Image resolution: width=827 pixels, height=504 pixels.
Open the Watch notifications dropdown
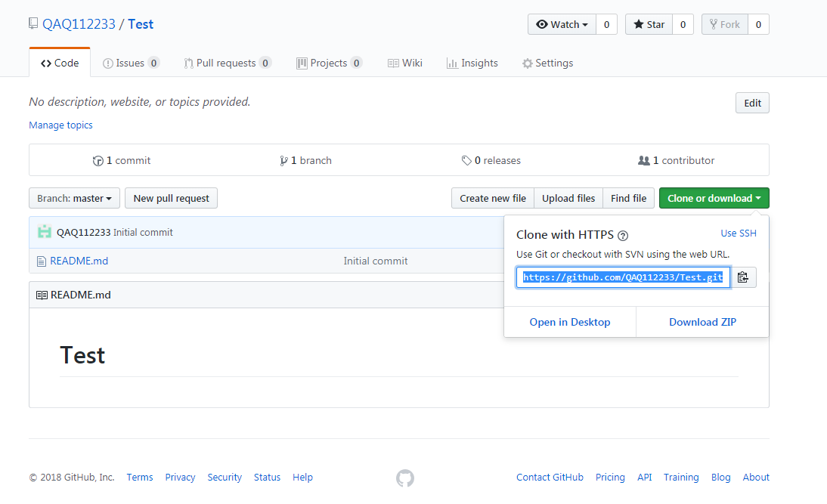coord(562,24)
